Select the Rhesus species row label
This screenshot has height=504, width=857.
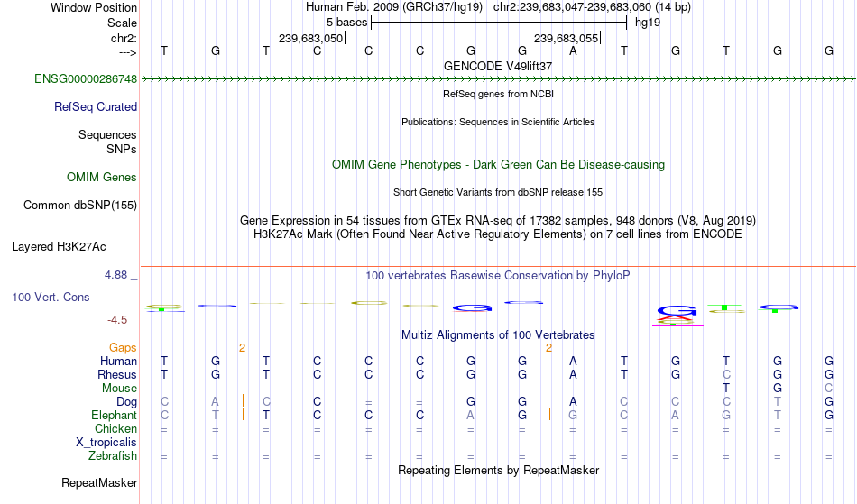click(117, 374)
